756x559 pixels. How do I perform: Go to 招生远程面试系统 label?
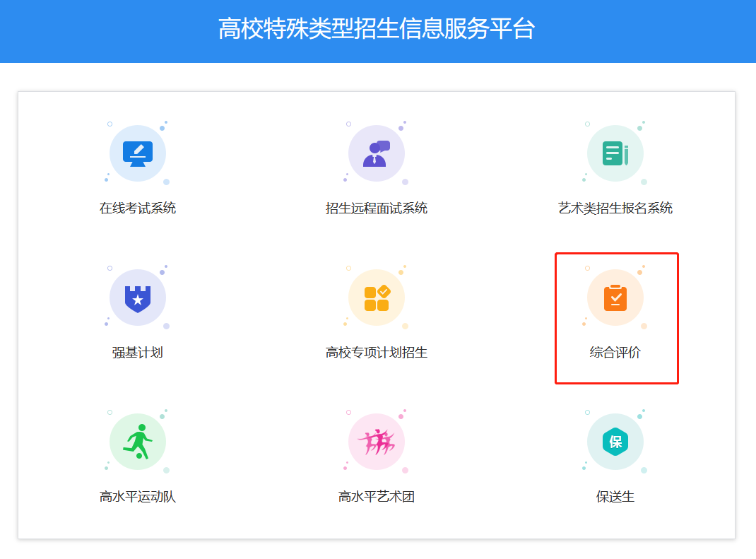coord(376,208)
